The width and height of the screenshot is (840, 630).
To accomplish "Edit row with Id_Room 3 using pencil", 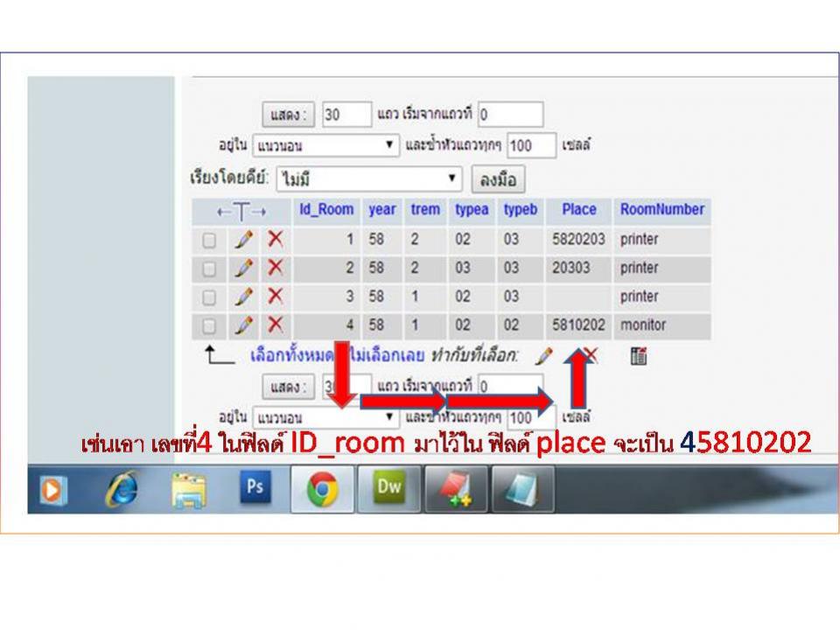I will pyautogui.click(x=244, y=297).
